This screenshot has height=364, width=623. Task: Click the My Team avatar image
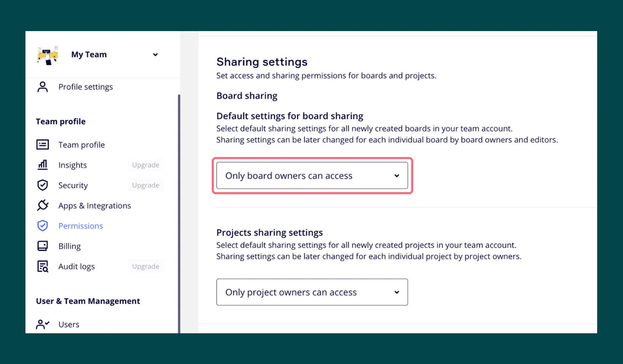(x=47, y=55)
